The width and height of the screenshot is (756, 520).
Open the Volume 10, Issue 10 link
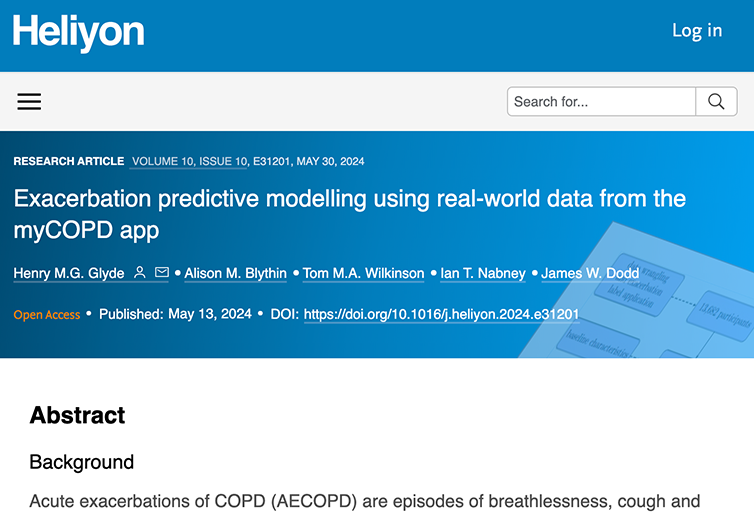(x=189, y=161)
